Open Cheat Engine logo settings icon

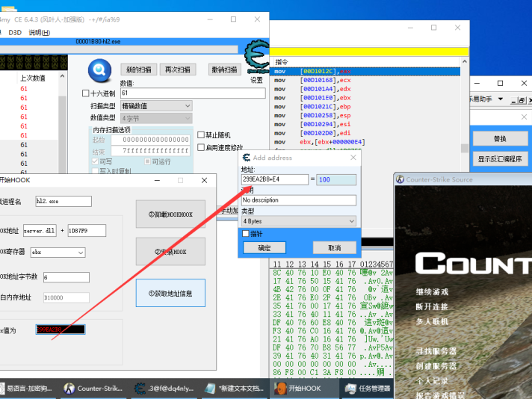(x=257, y=57)
